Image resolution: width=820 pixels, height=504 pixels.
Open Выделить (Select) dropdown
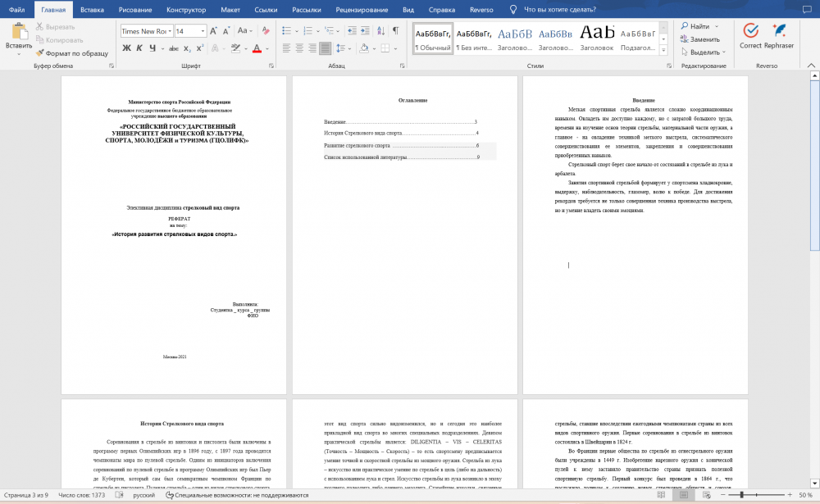(x=703, y=52)
